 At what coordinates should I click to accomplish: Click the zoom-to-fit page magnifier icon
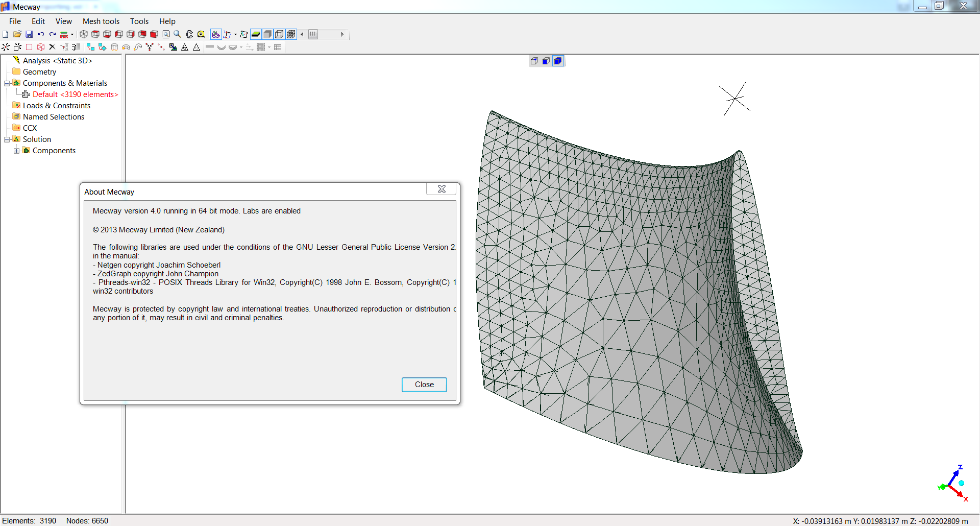pyautogui.click(x=166, y=34)
